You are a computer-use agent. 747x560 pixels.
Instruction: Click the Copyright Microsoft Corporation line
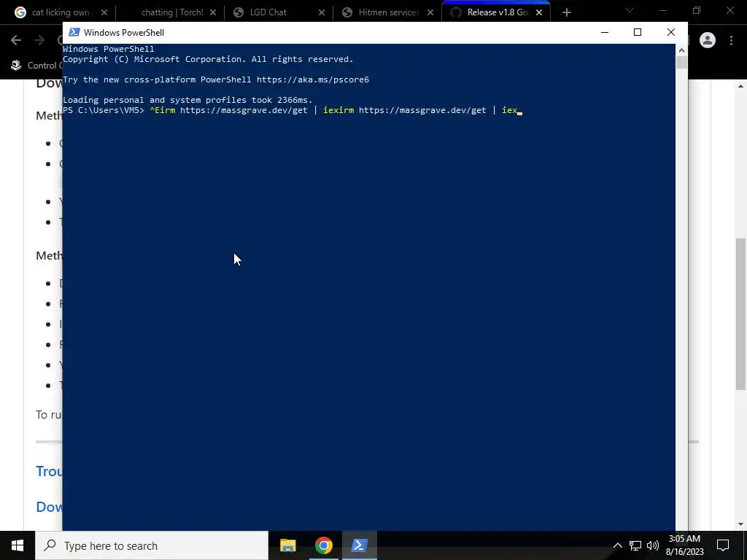208,59
